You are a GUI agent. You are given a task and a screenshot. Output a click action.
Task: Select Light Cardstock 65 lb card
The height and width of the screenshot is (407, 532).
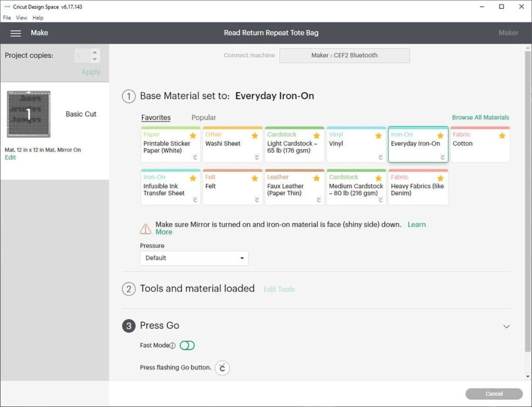295,145
